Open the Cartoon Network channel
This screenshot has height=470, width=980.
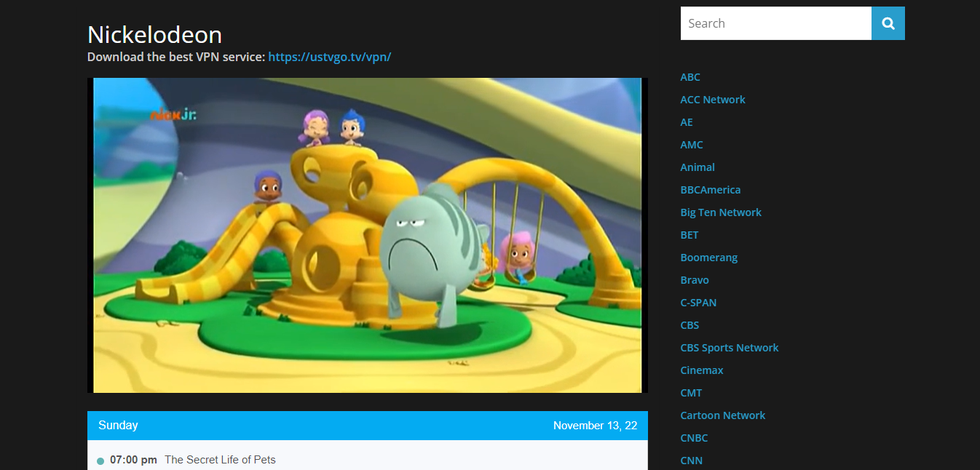723,415
